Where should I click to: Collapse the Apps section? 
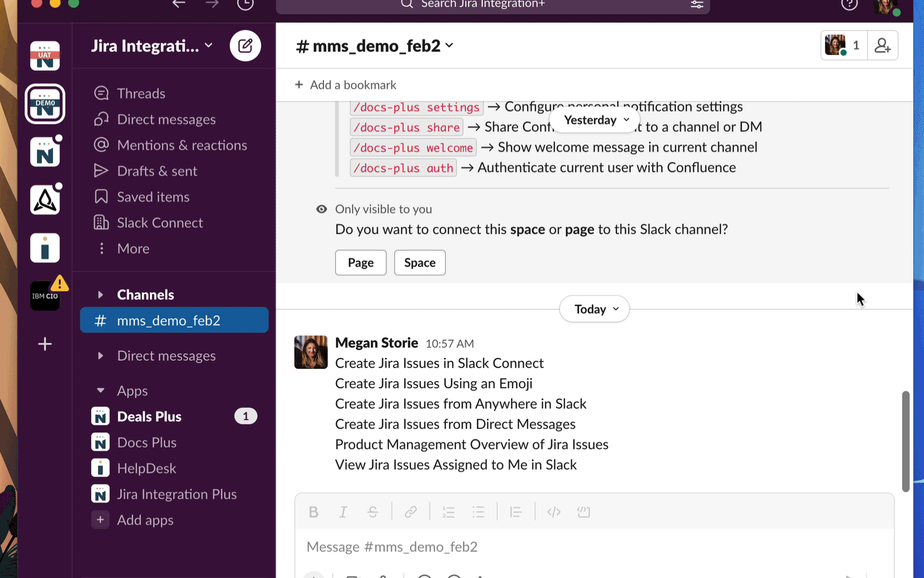(101, 391)
